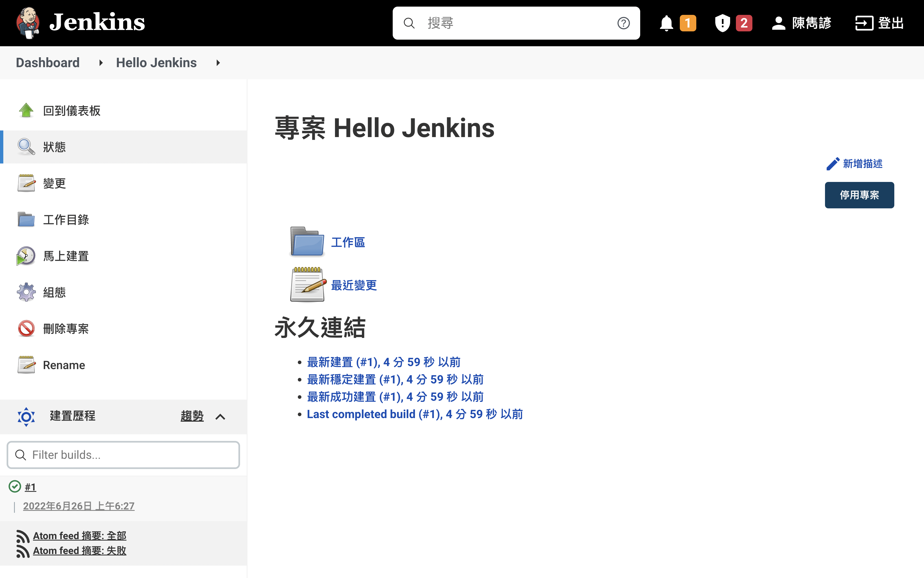Open the 最新成功建置 (#1) permalink

pos(395,397)
